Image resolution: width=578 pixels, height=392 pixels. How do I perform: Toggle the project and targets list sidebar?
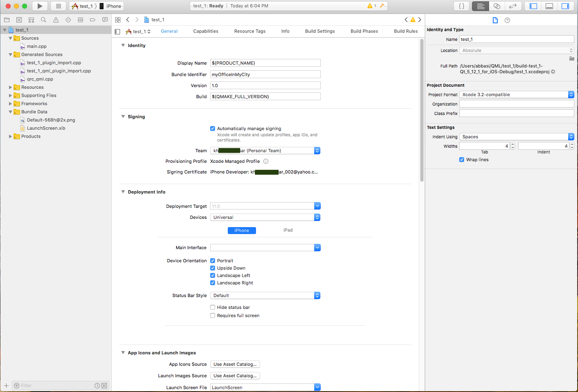pos(118,32)
